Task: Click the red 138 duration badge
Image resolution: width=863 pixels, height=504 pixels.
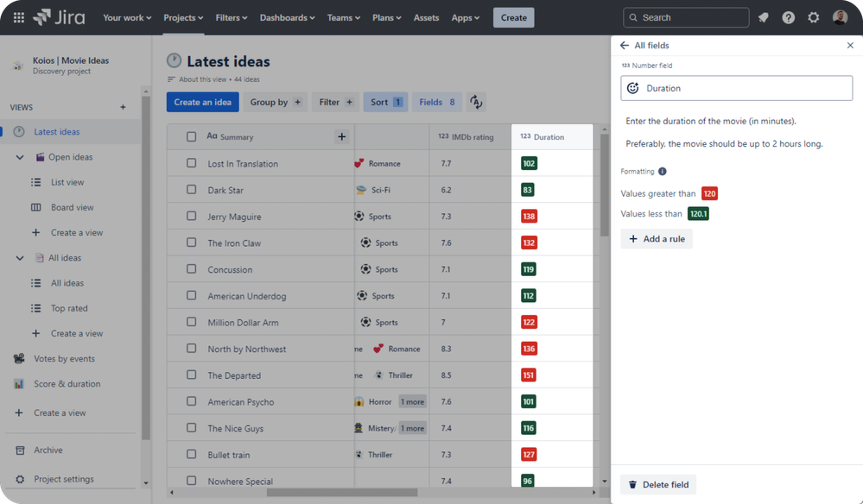Action: click(x=529, y=216)
